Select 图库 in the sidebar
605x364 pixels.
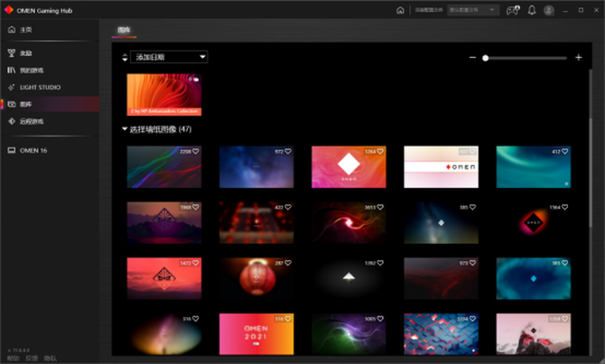coord(51,104)
